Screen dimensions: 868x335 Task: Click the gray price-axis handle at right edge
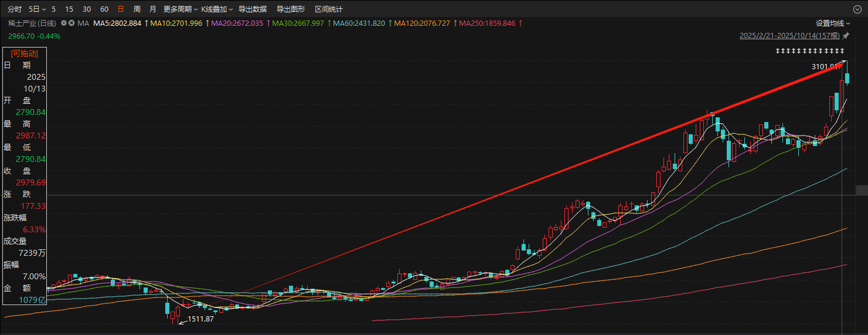pos(862,190)
